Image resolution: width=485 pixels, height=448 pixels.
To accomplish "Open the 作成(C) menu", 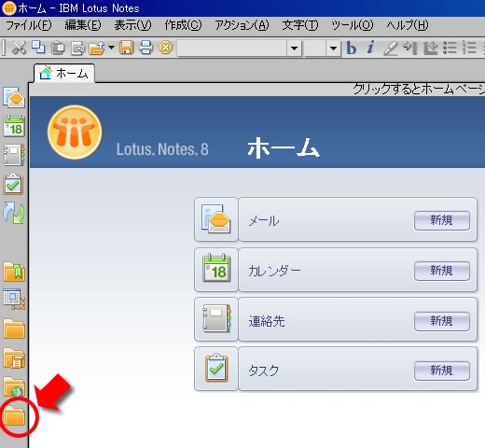I will [183, 25].
